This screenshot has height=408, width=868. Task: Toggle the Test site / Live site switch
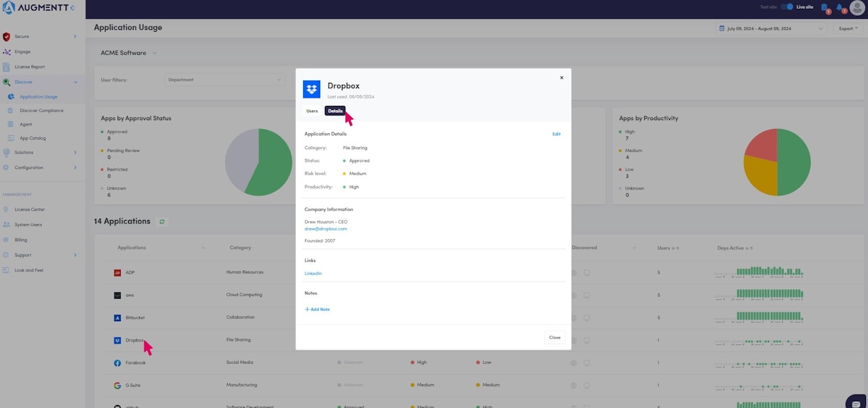click(787, 7)
